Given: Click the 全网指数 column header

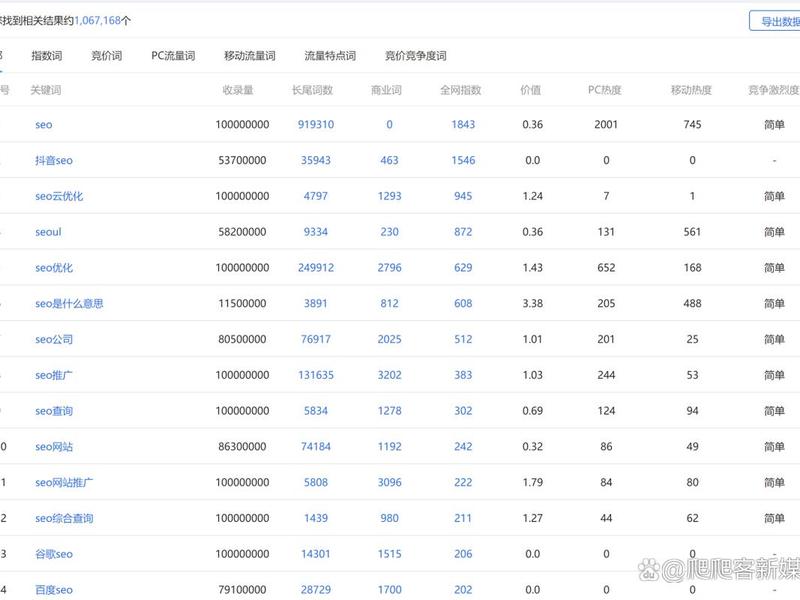Looking at the screenshot, I should (x=461, y=90).
